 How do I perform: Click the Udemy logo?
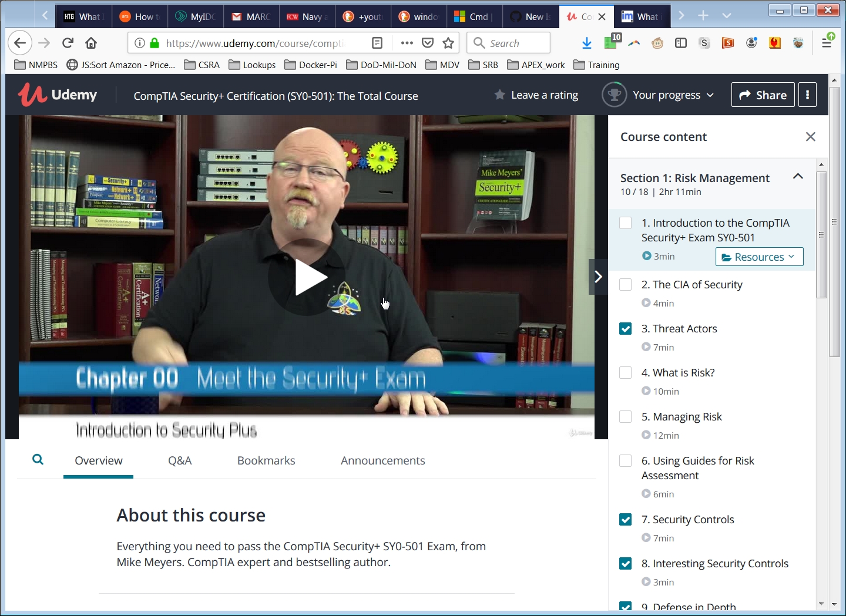(58, 95)
